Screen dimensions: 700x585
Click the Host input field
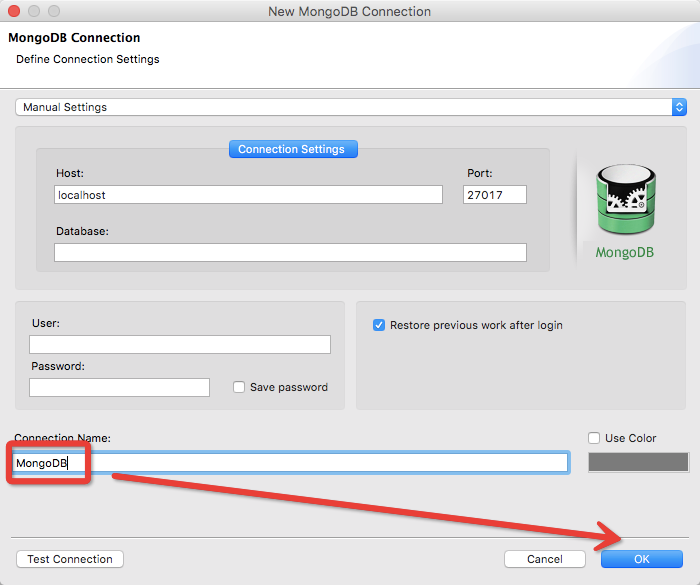tap(248, 195)
